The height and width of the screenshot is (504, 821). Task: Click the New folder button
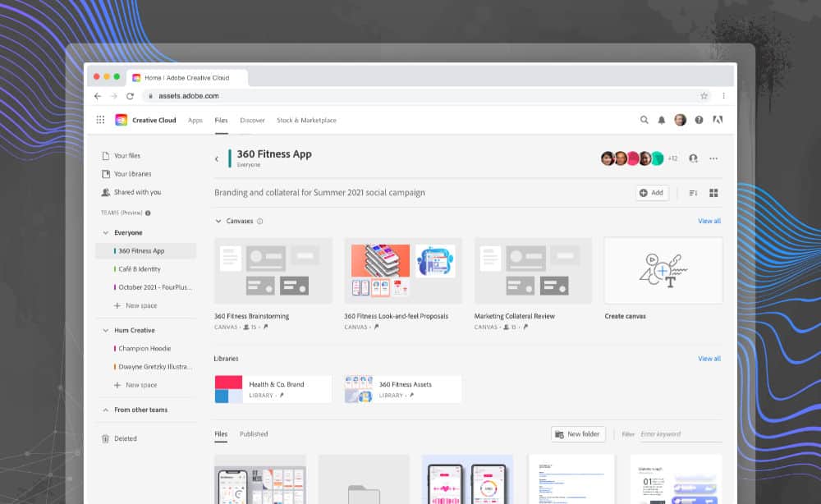578,434
